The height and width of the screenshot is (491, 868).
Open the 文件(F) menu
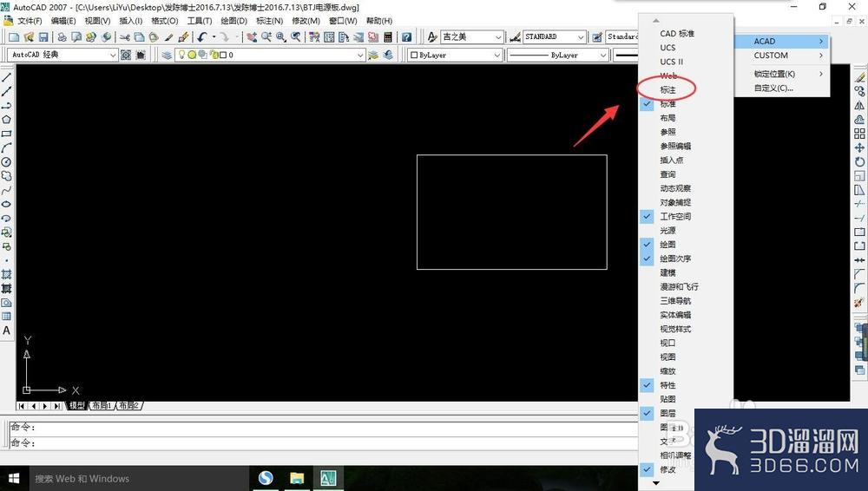[30, 21]
